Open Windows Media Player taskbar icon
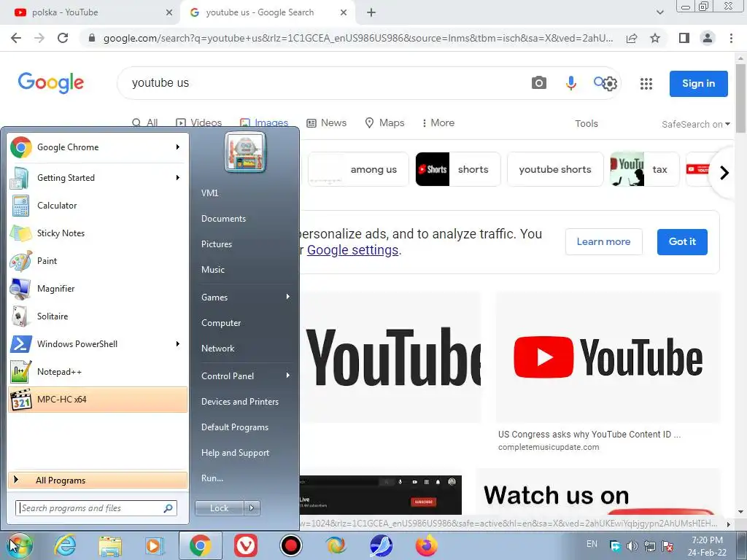747x560 pixels. [155, 545]
